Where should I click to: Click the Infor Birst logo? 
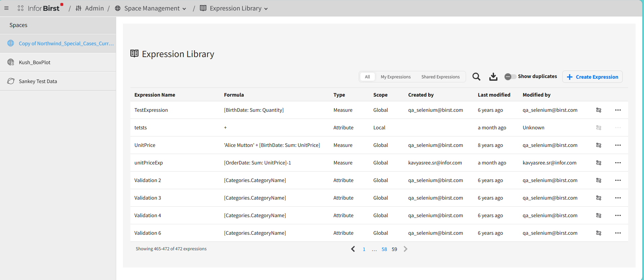click(44, 8)
